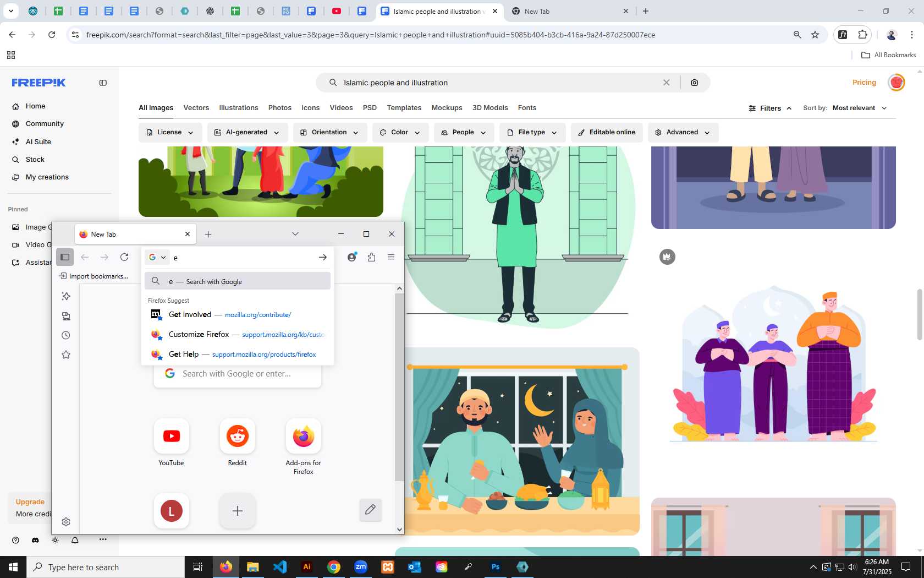Bookmark this page with the Chrome star

click(815, 35)
